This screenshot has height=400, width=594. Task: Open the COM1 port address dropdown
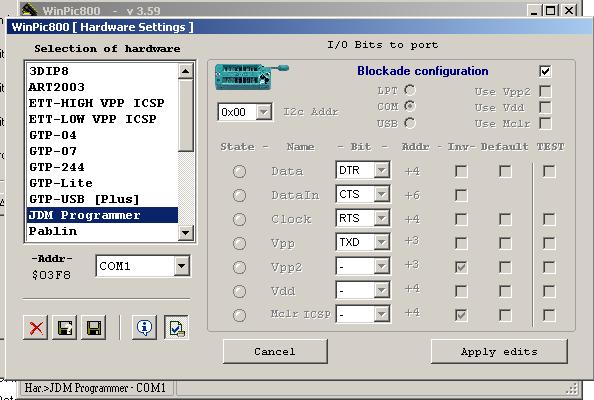(181, 266)
